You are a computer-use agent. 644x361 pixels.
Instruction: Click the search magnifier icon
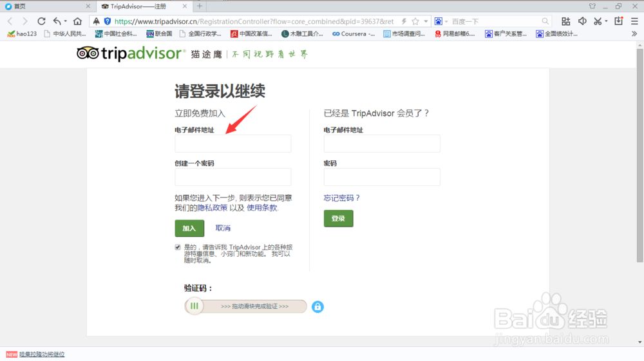tap(545, 21)
